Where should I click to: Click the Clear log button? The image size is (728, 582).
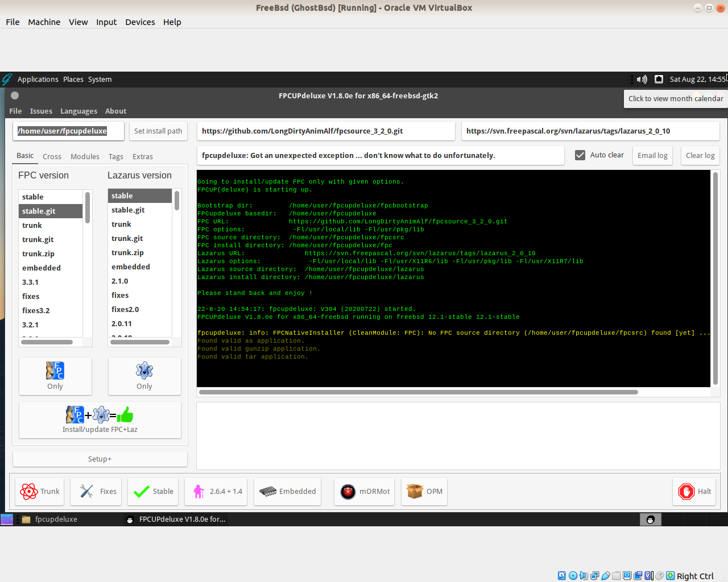tap(700, 156)
